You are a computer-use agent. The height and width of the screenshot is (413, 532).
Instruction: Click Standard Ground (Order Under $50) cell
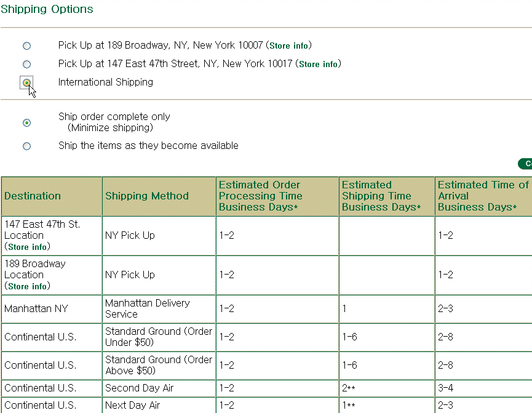pos(158,337)
